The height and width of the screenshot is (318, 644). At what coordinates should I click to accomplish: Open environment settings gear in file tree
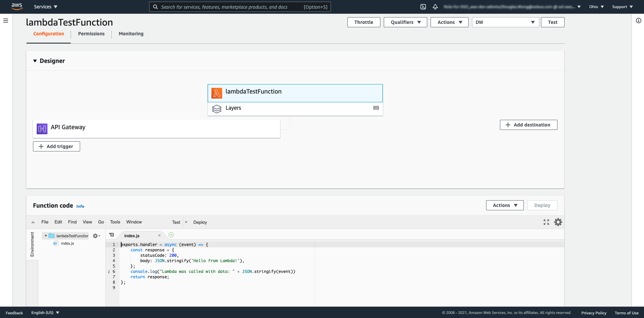[x=96, y=236]
